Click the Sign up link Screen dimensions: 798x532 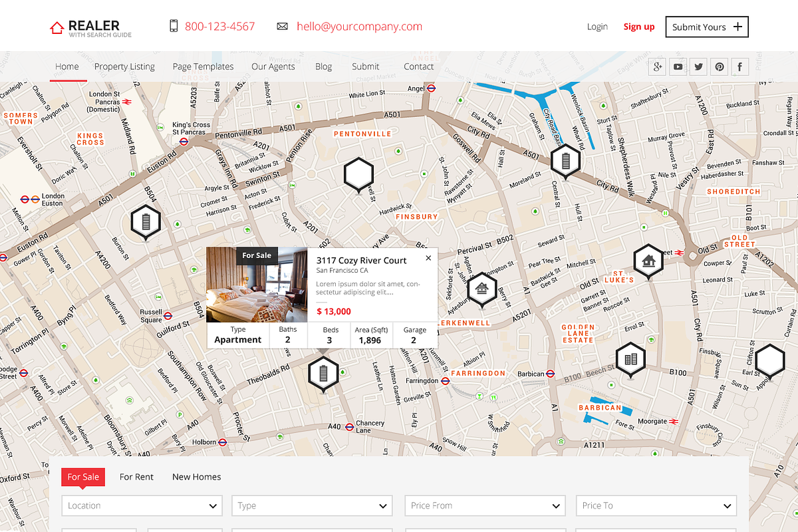tap(639, 27)
